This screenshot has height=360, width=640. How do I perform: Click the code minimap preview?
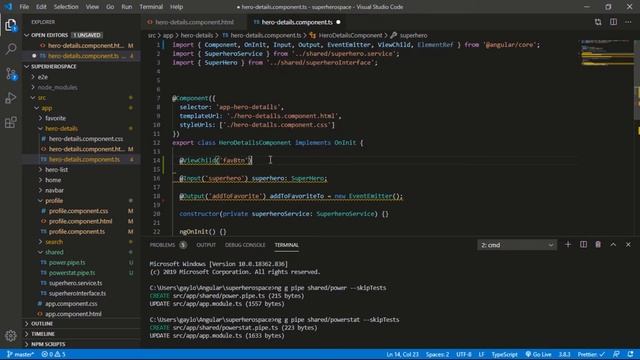(x=606, y=53)
